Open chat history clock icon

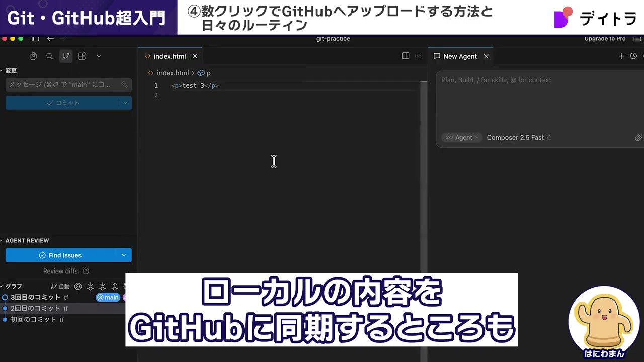point(633,56)
